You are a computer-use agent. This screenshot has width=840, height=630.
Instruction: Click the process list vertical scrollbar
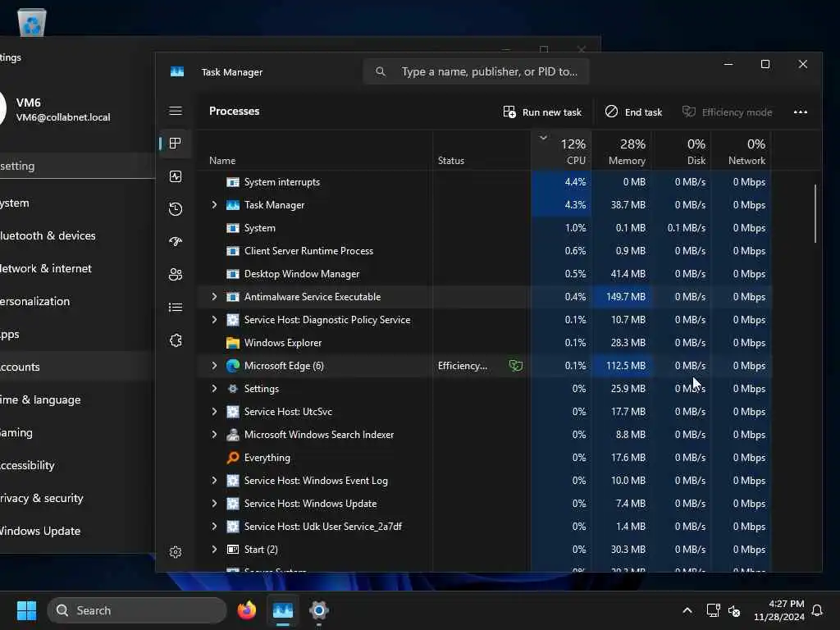pos(815,213)
